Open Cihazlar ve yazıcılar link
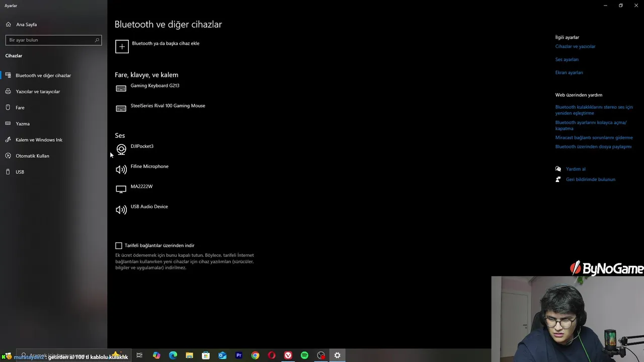Screen dimensions: 644x362 coord(575,46)
